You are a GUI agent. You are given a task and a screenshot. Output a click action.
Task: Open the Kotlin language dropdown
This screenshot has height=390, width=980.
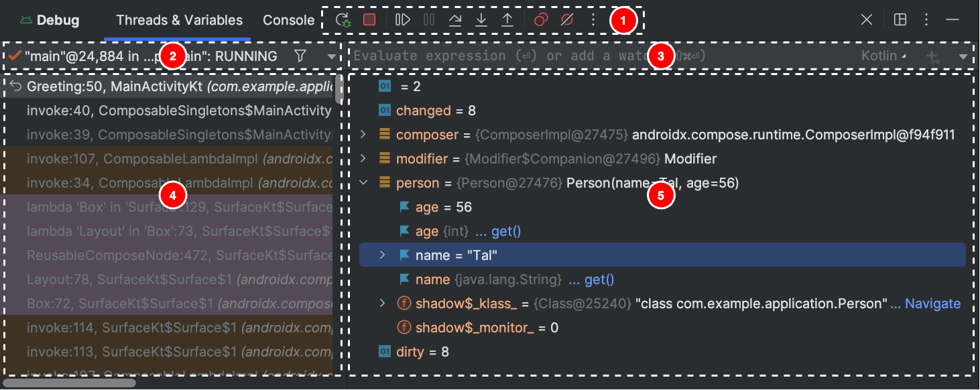tap(883, 56)
